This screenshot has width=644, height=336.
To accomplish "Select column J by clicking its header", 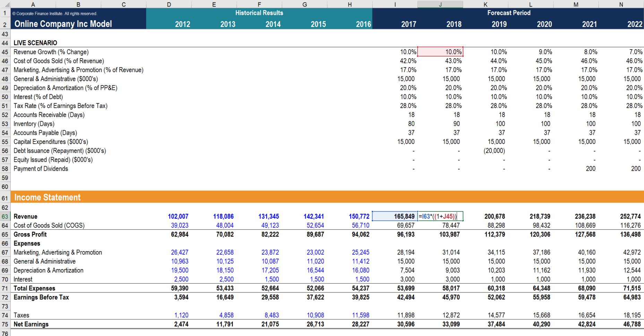I will [x=440, y=4].
